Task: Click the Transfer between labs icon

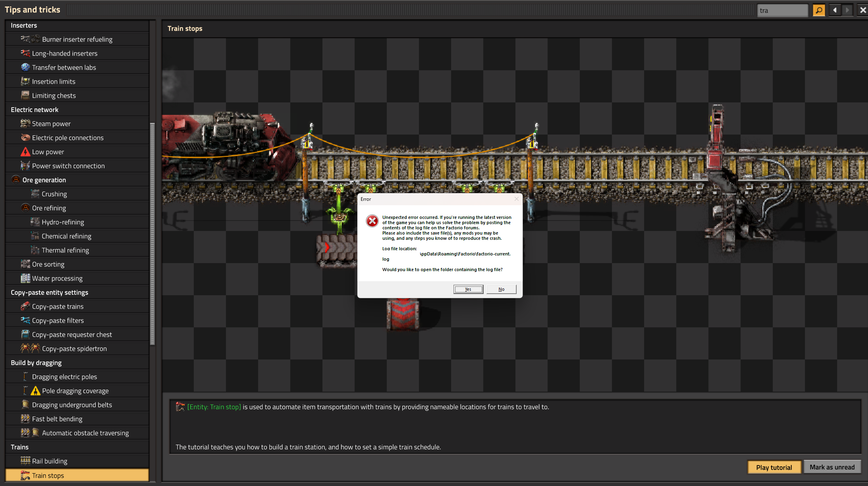Action: point(25,67)
